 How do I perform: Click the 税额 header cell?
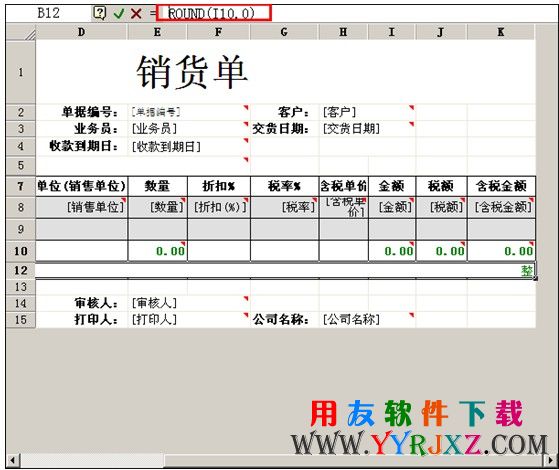click(x=441, y=186)
